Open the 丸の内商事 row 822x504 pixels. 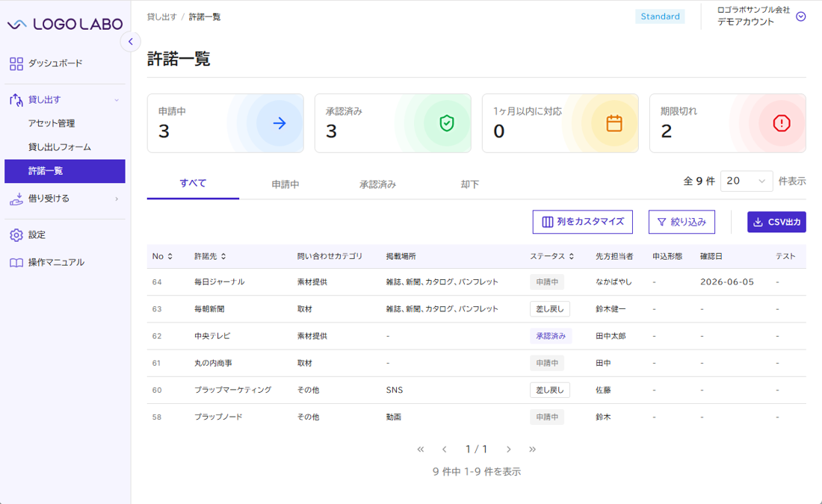477,363
